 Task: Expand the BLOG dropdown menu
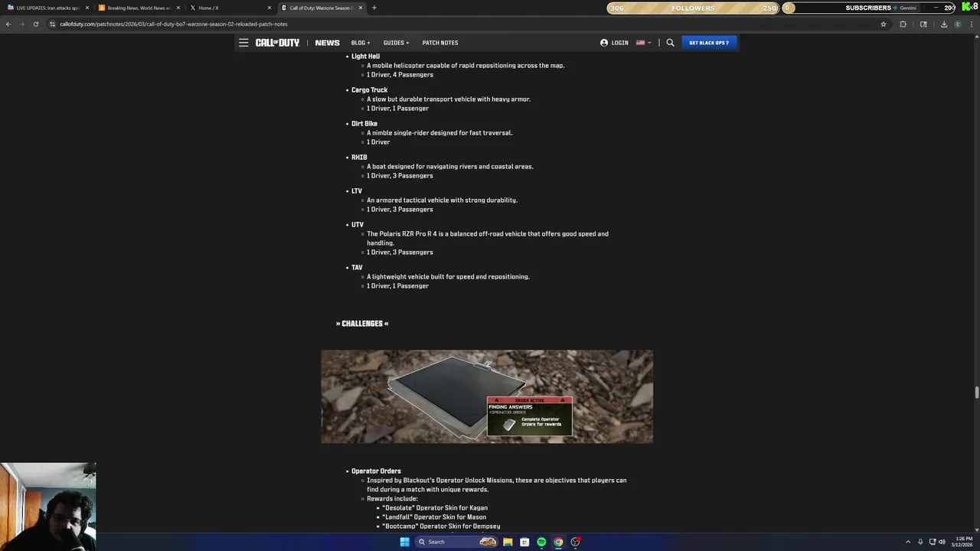point(361,43)
